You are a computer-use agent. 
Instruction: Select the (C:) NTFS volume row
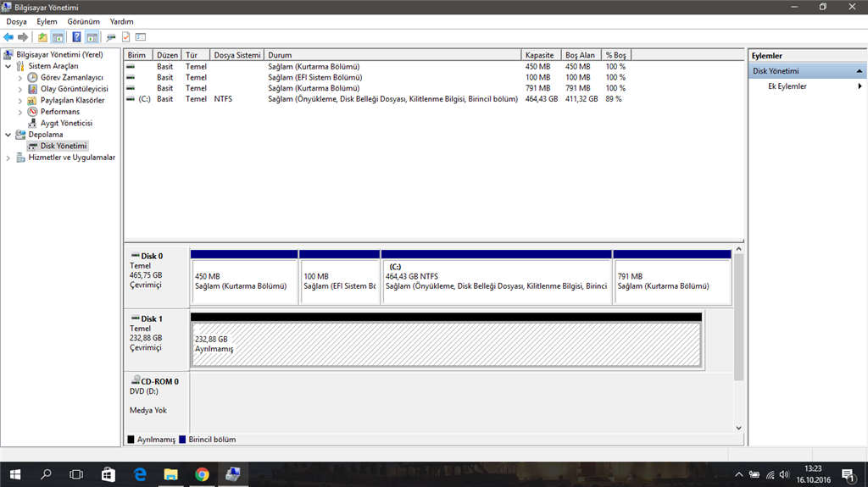pos(376,99)
